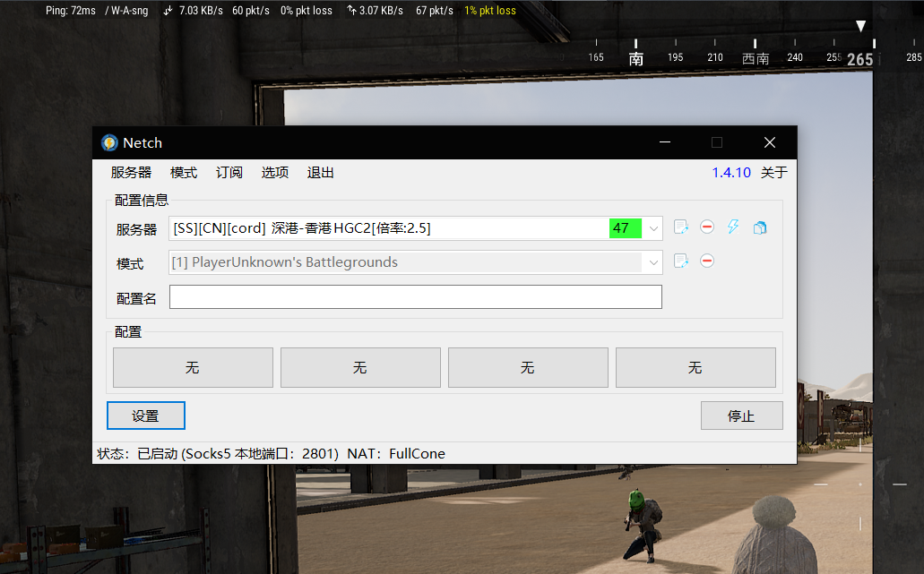Open the 订阅 subscription menu

pyautogui.click(x=229, y=173)
